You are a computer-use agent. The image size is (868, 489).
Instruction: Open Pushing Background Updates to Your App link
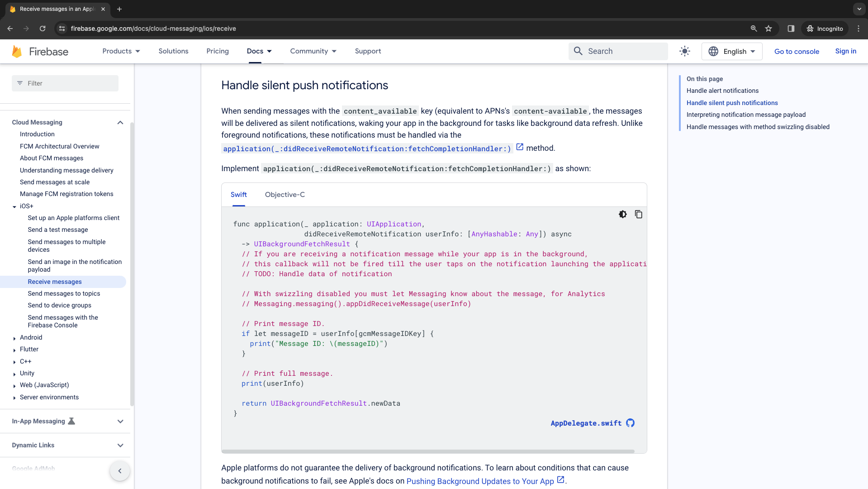[x=480, y=481]
